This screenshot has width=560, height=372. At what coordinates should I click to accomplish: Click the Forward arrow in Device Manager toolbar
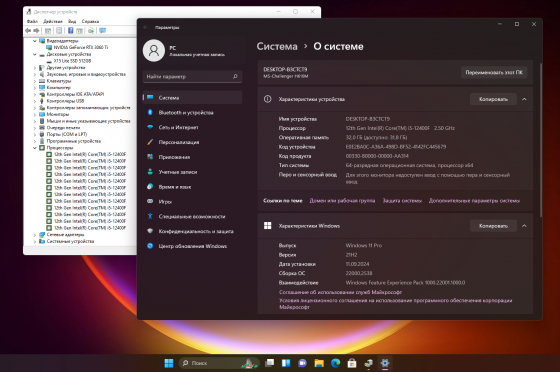point(36,31)
